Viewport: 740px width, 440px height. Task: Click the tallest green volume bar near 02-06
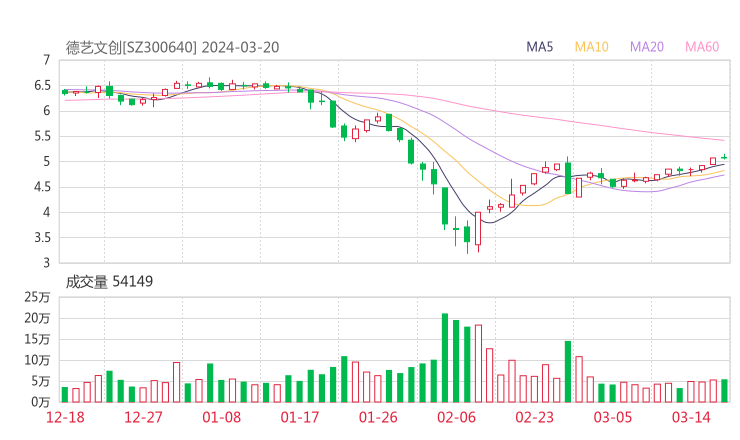click(x=445, y=358)
